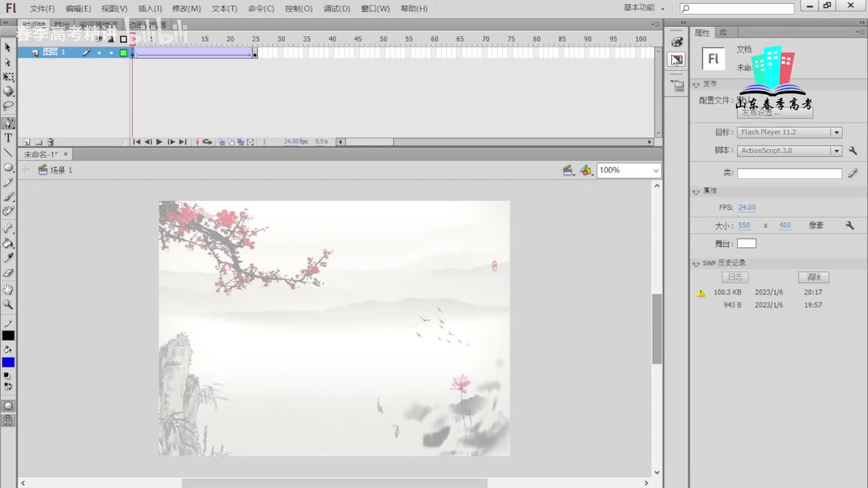
Task: Create a new layer in timeline
Action: 26,142
